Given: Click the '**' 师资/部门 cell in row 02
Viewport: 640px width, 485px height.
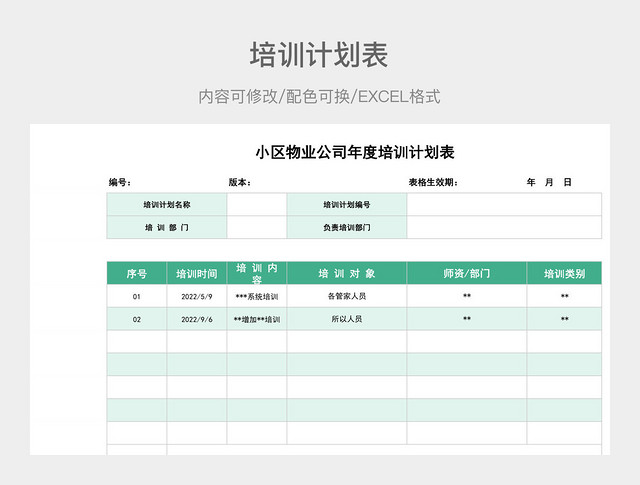Looking at the screenshot, I should 467,319.
